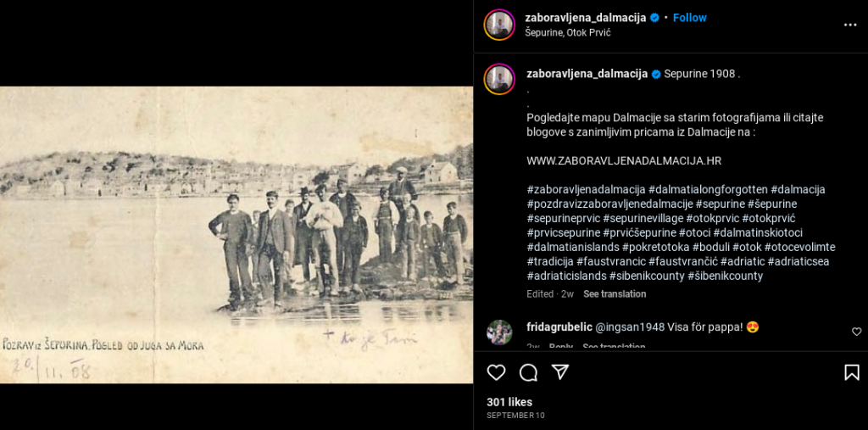This screenshot has height=430, width=868.
Task: Open fridagrubelic's profile picture
Action: [499, 332]
